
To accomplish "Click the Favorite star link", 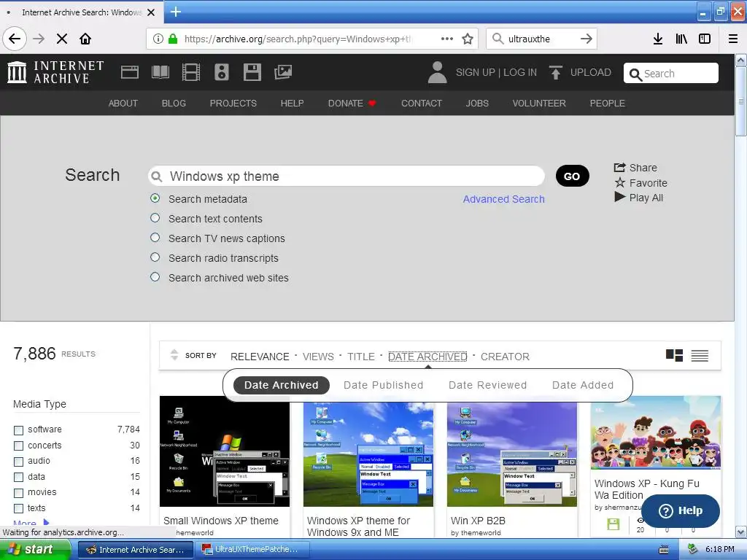I will pyautogui.click(x=640, y=183).
